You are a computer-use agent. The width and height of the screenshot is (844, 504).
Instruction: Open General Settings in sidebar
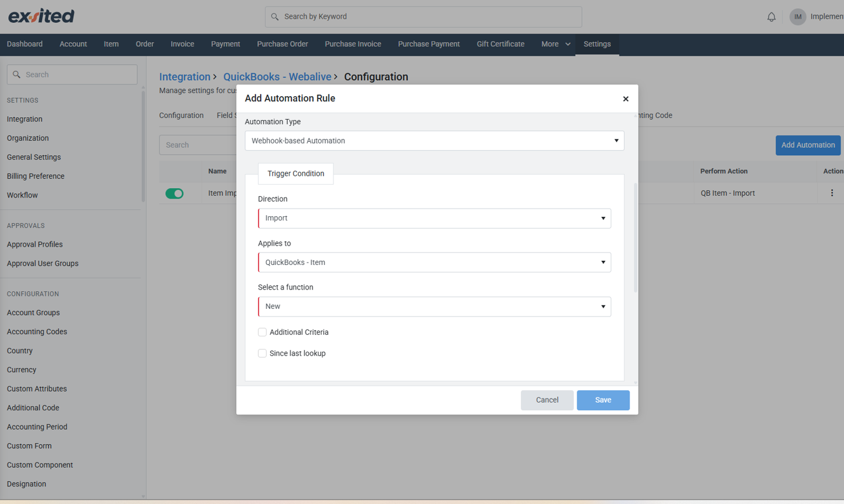(x=34, y=157)
